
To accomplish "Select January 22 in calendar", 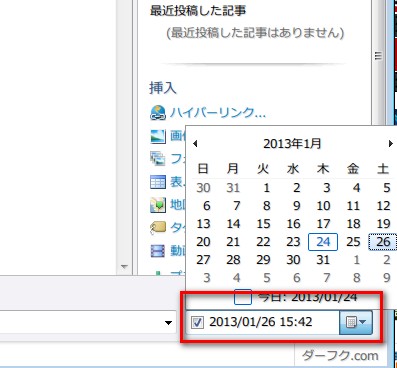I will point(263,242).
